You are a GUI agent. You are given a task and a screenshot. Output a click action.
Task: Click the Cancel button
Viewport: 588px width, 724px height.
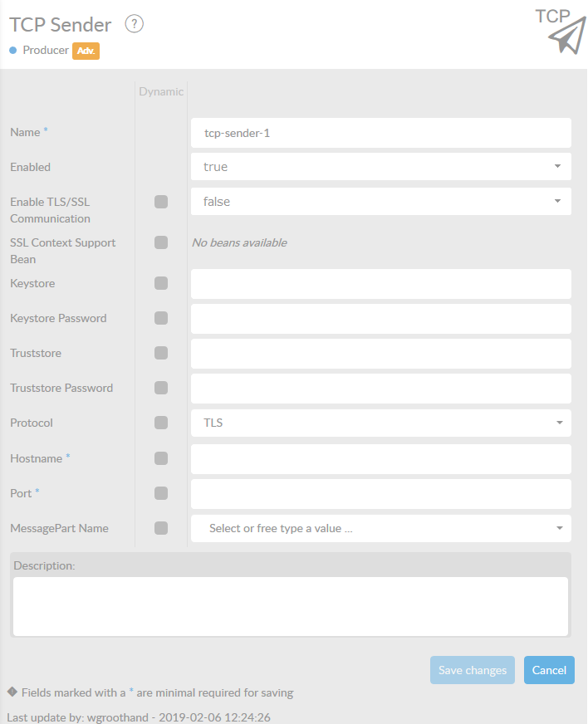coord(549,670)
